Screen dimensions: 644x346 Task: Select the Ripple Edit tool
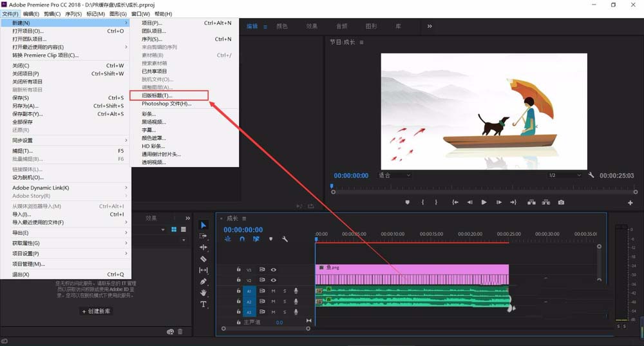pos(204,247)
